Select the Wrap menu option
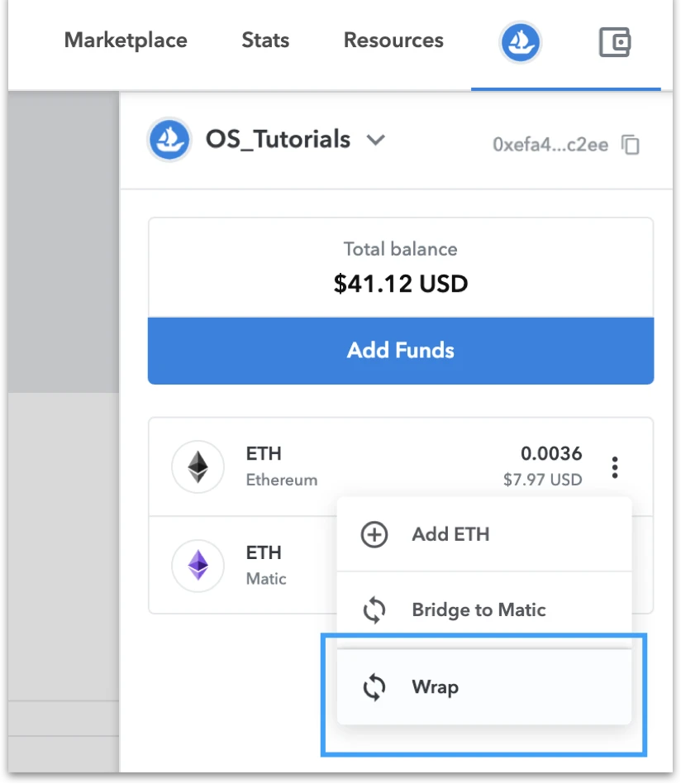The width and height of the screenshot is (681, 784). [484, 687]
